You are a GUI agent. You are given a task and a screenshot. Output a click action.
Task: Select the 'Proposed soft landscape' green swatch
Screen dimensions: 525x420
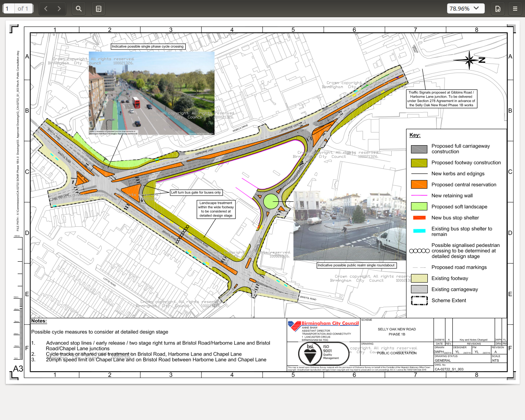[419, 206]
